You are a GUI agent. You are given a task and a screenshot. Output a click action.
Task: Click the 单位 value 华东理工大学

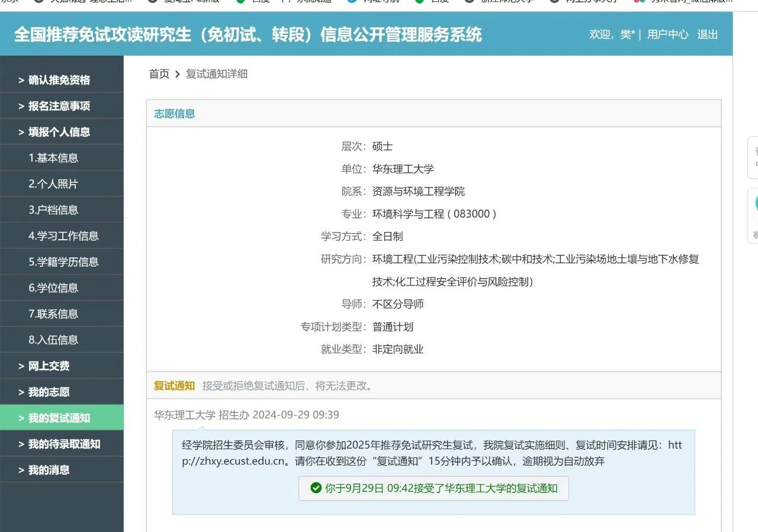(x=403, y=169)
